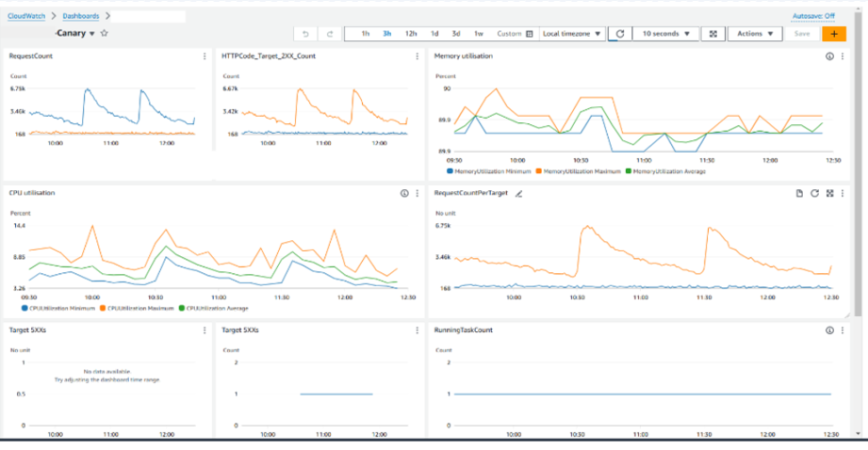Edit the RequestCountPerTarget widget title
Image resolution: width=868 pixels, height=450 pixels.
[518, 193]
